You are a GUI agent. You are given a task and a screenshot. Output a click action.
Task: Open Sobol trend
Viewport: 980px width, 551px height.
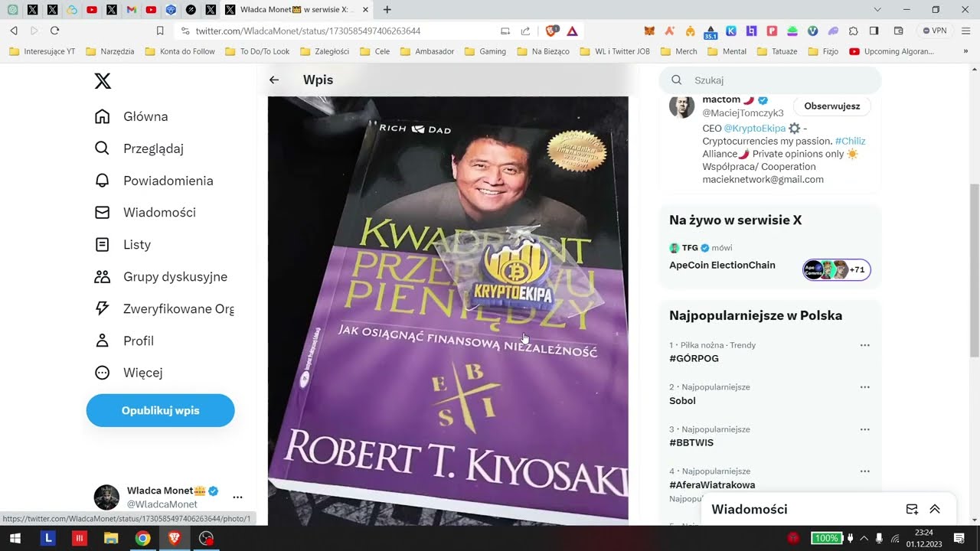(x=682, y=400)
